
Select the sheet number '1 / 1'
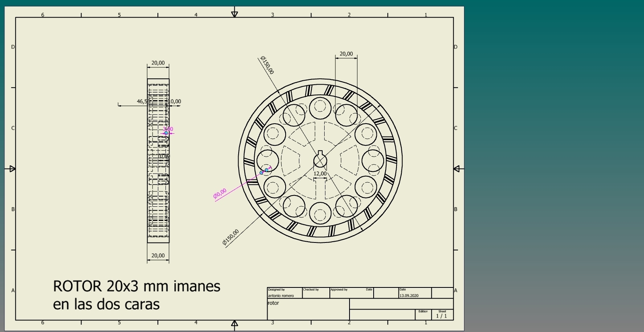[x=442, y=316]
